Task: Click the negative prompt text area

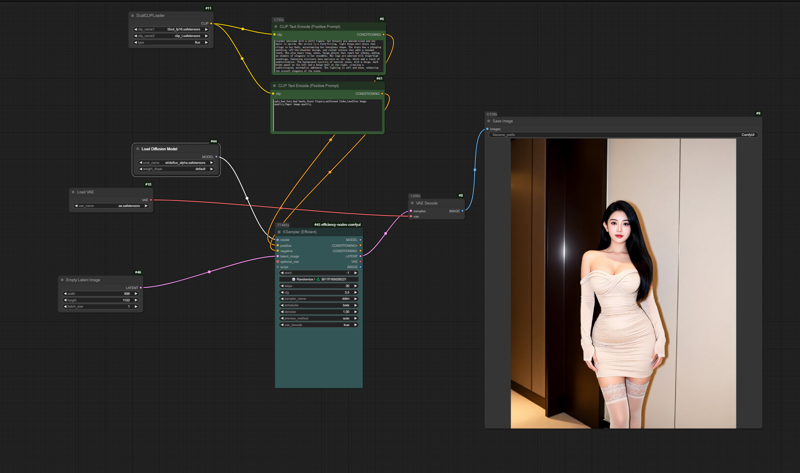Action: (327, 114)
